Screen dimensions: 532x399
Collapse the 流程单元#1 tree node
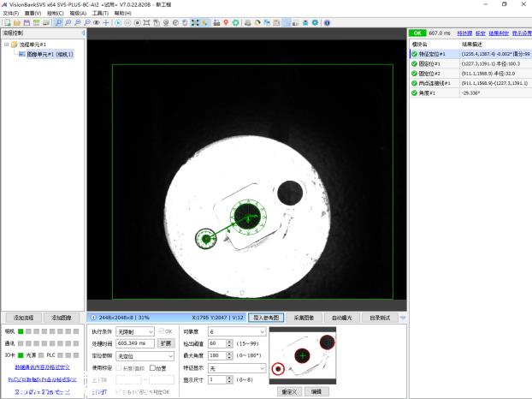6,45
